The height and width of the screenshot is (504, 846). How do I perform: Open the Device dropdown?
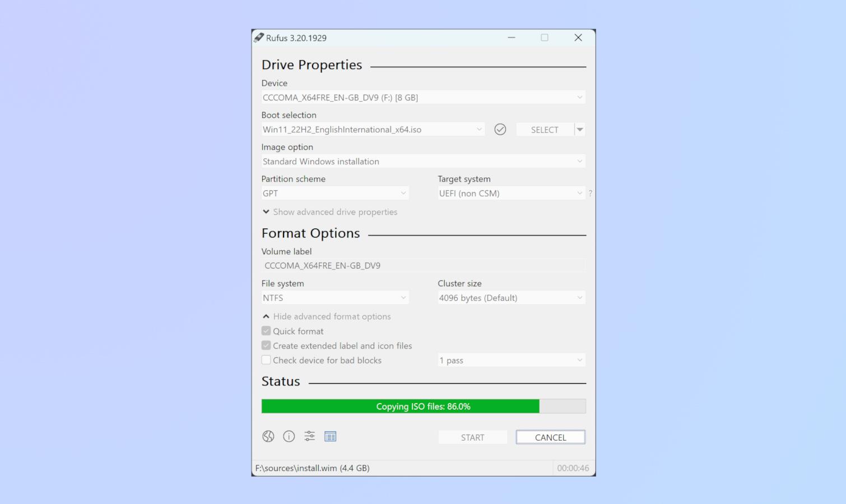(x=424, y=97)
